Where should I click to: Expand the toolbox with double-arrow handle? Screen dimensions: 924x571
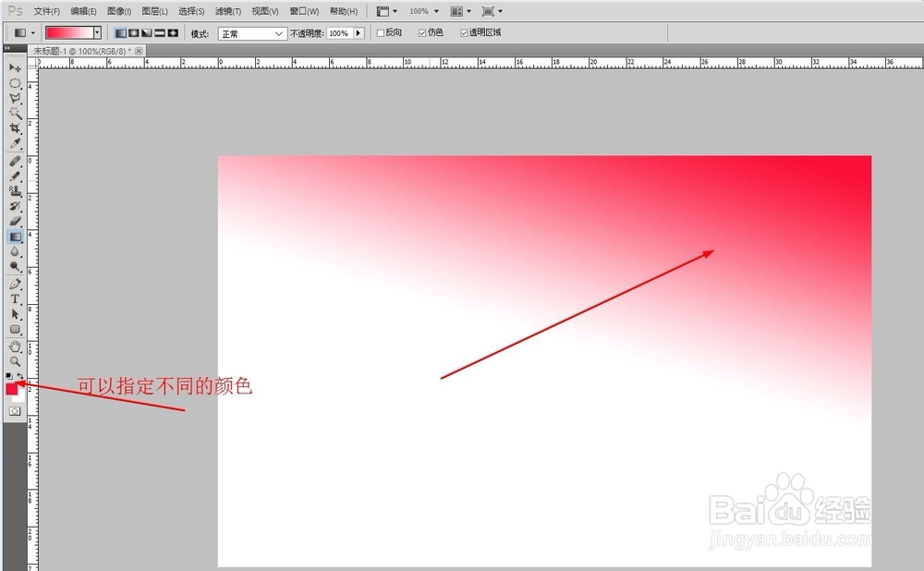tap(7, 48)
